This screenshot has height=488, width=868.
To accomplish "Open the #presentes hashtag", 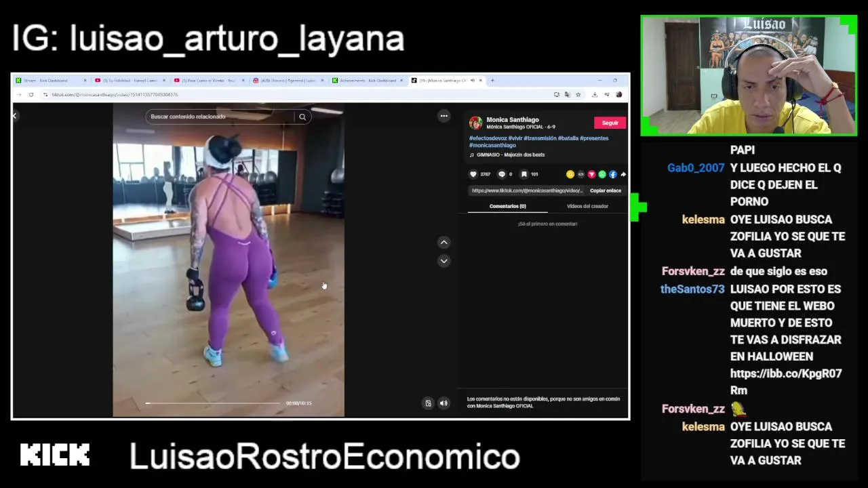I will click(594, 138).
